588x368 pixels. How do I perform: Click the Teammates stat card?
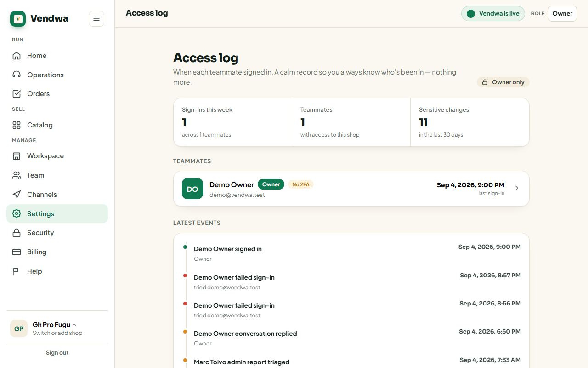351,122
